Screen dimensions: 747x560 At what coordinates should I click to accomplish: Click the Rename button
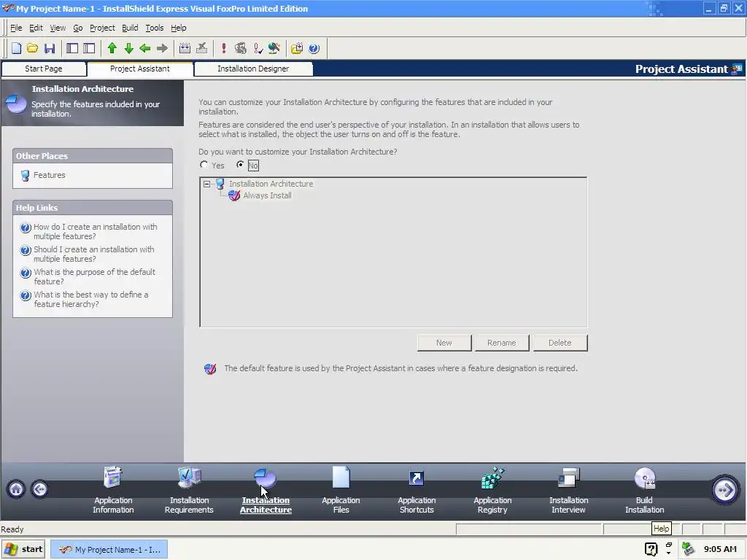coord(502,343)
